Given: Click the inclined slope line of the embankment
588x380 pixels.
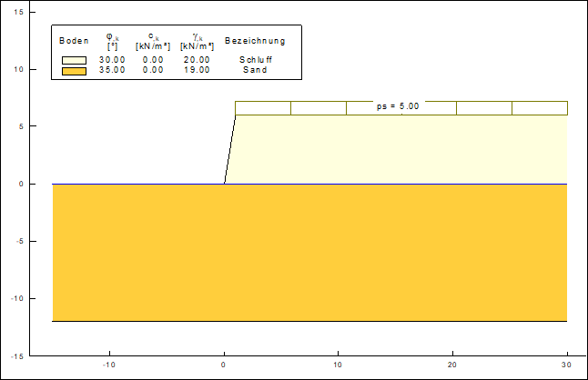Looking at the screenshot, I should pyautogui.click(x=230, y=149).
